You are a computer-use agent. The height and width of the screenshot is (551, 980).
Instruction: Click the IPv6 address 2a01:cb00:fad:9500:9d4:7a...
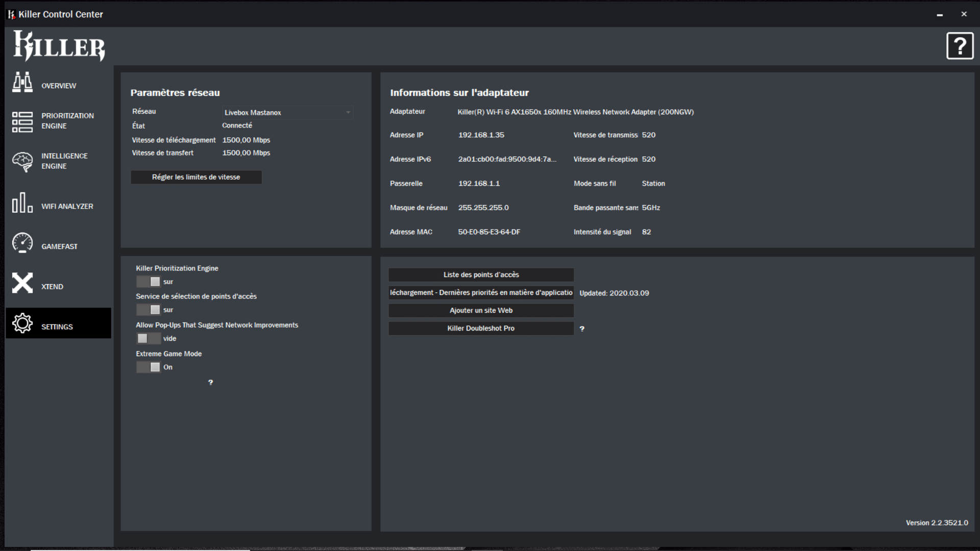[x=507, y=159]
